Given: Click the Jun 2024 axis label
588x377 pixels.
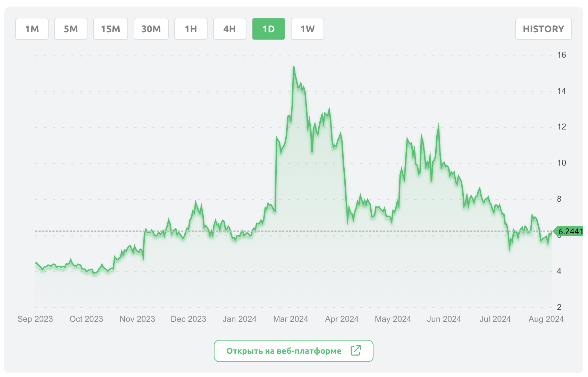Looking at the screenshot, I should pos(444,319).
